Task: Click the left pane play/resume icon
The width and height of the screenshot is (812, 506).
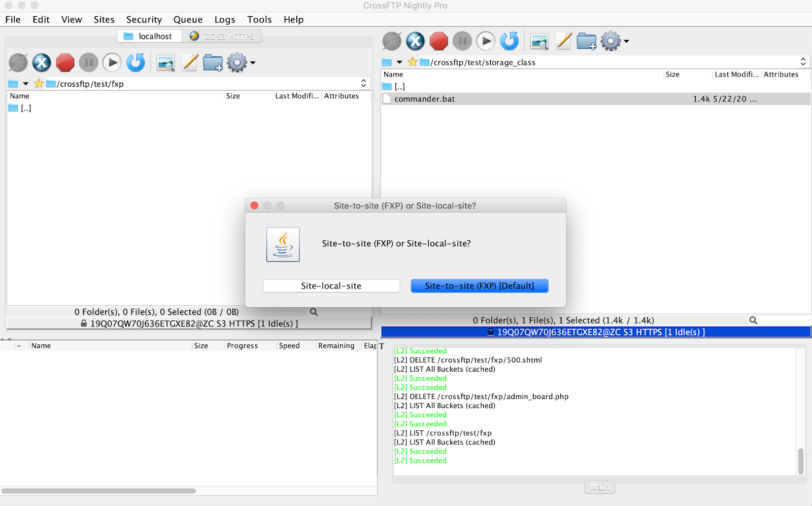Action: coord(112,63)
